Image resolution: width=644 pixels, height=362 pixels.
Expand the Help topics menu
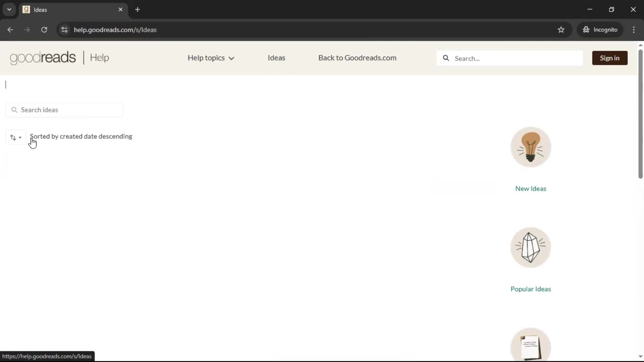coord(211,58)
